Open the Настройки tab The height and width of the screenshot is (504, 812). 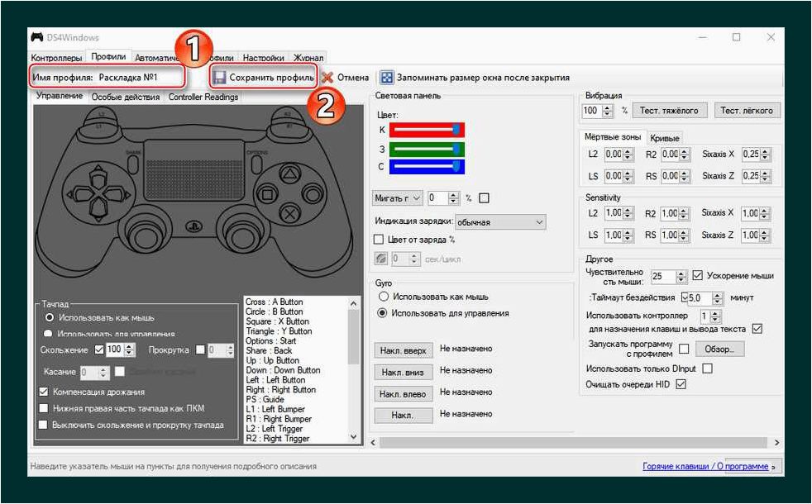pyautogui.click(x=263, y=58)
